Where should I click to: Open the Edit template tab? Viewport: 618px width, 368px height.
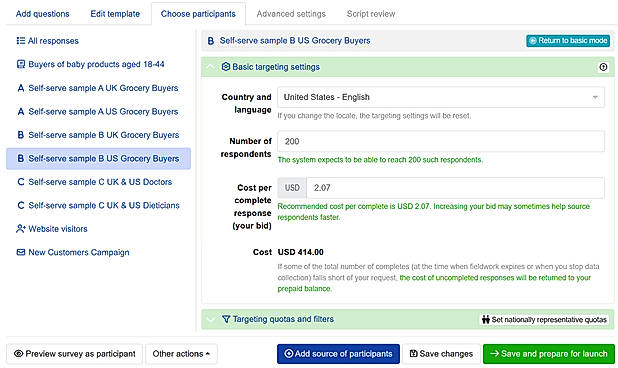(115, 14)
